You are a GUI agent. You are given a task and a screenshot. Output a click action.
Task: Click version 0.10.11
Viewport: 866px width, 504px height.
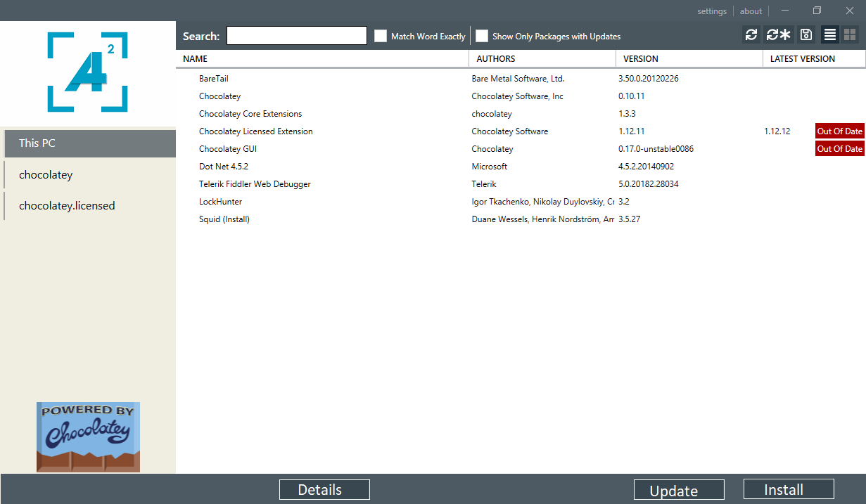(632, 96)
